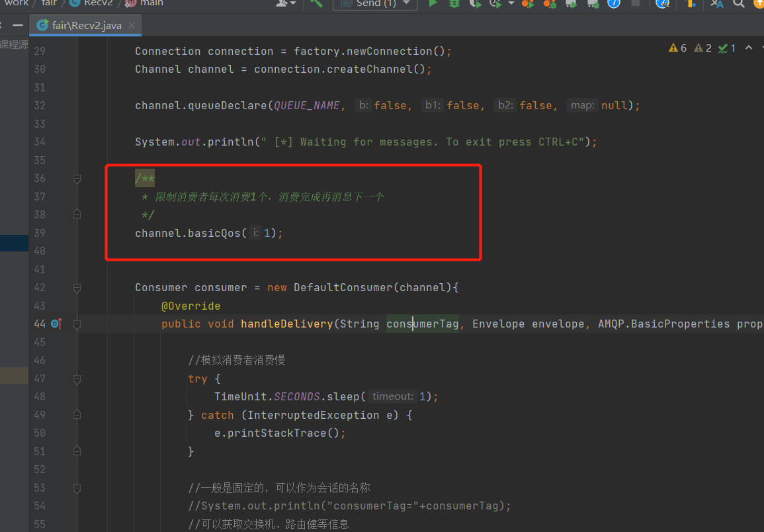Click the consumerTag parameter on line 44
Viewport: 764px width, 532px height.
[x=423, y=324]
